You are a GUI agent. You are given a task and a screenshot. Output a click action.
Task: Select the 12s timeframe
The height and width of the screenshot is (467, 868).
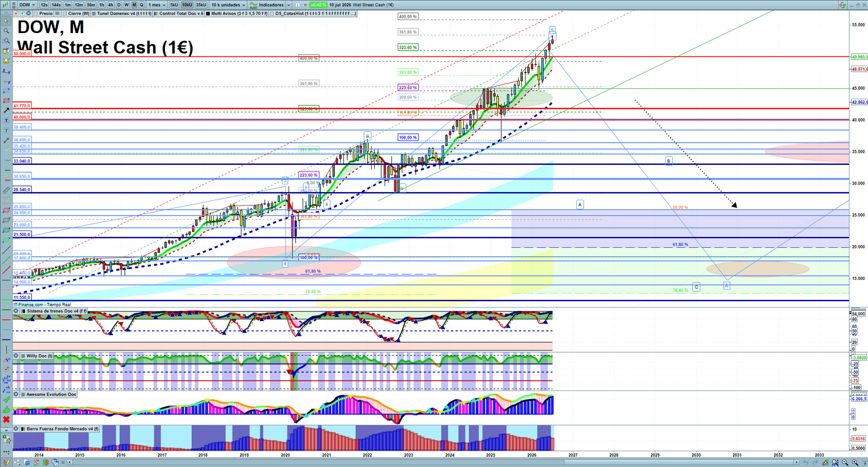coord(44,5)
